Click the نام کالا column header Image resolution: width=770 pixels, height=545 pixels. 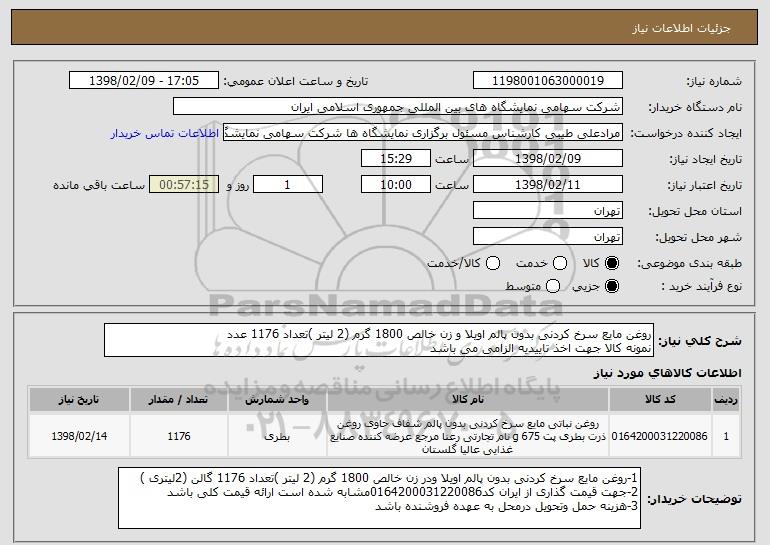point(468,400)
